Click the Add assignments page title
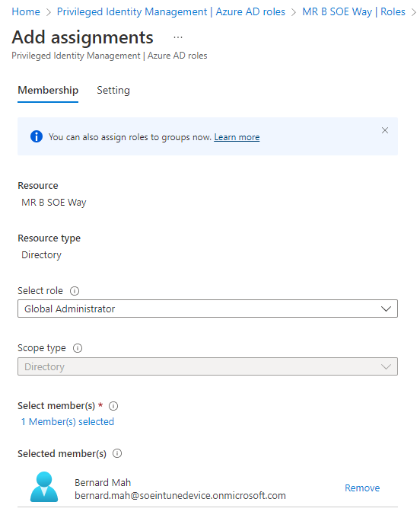 pos(82,37)
